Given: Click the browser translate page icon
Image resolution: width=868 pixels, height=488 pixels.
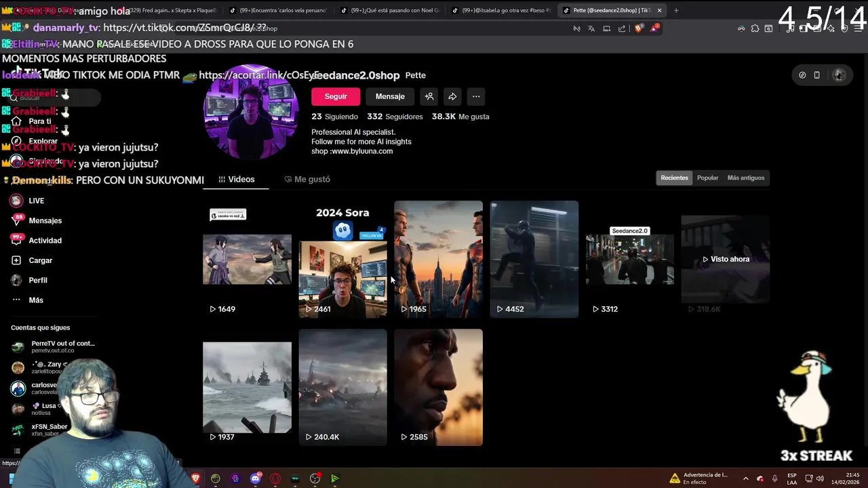Looking at the screenshot, I should point(591,28).
